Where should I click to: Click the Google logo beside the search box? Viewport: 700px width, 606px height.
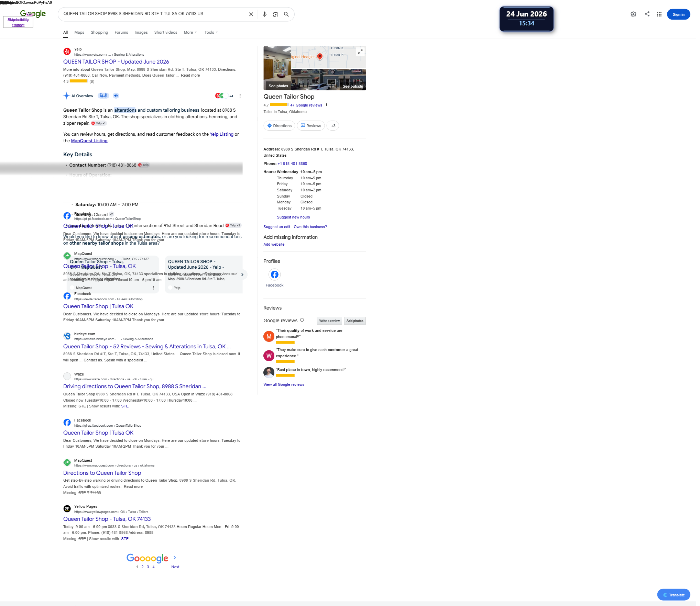point(33,13)
